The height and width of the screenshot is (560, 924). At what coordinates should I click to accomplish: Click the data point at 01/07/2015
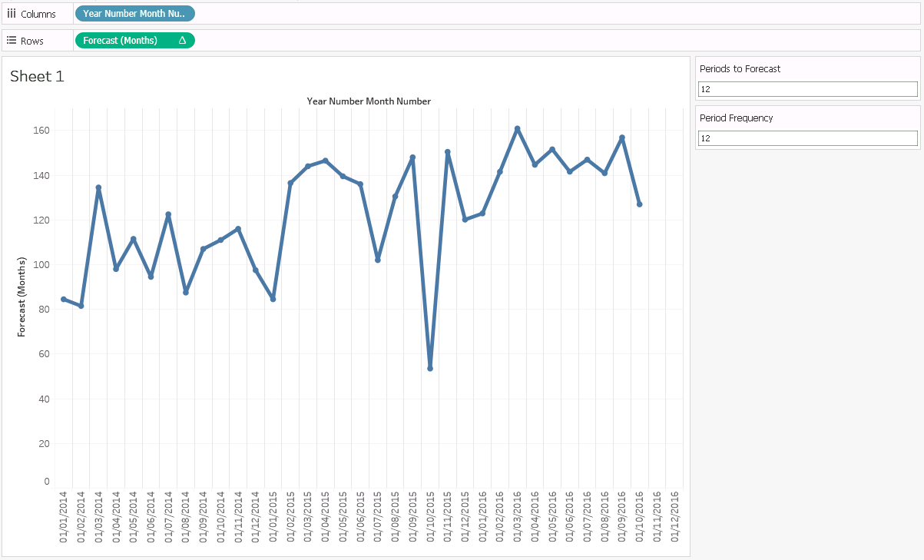point(378,260)
